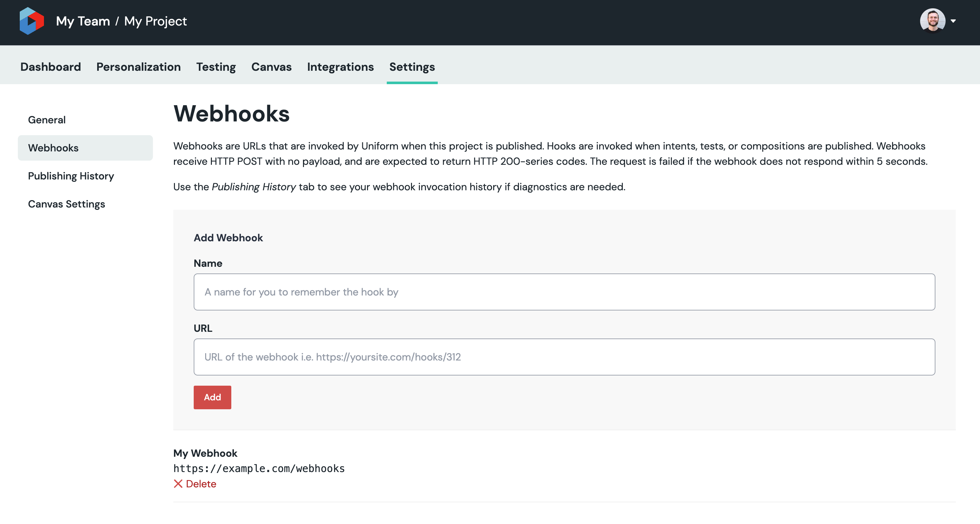980x524 pixels.
Task: Click the Uniform logo icon
Action: coord(32,21)
